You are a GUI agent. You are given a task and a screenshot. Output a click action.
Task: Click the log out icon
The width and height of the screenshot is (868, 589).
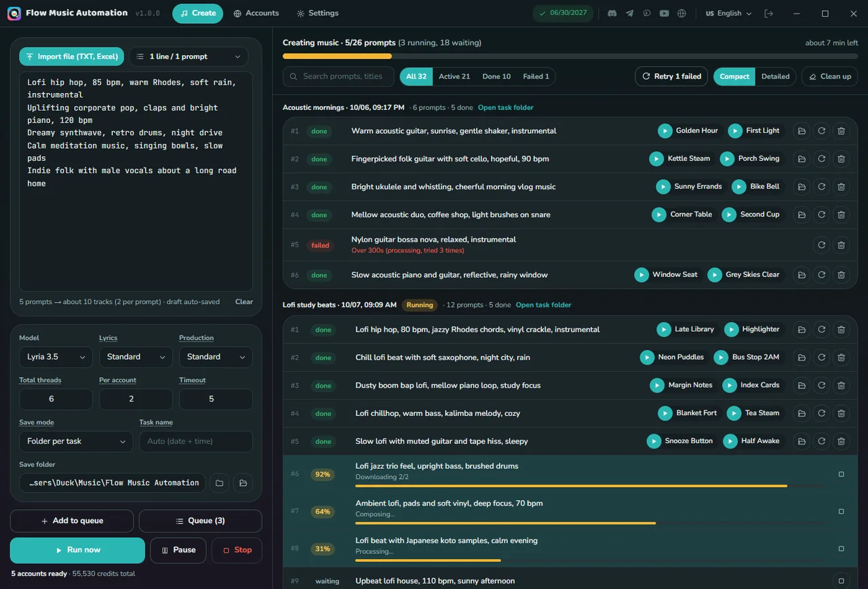(768, 14)
